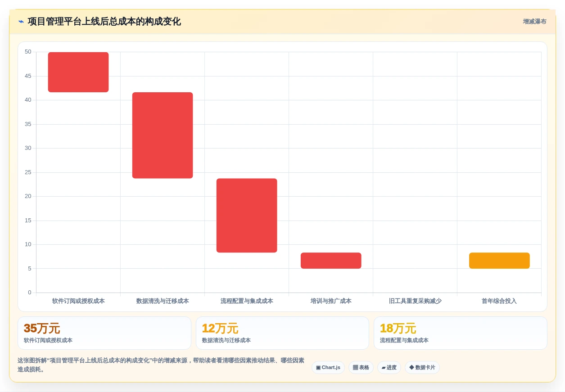Viewport: 565px width, 392px height.
Task: Click the 数据卡片 tag
Action: pyautogui.click(x=422, y=367)
